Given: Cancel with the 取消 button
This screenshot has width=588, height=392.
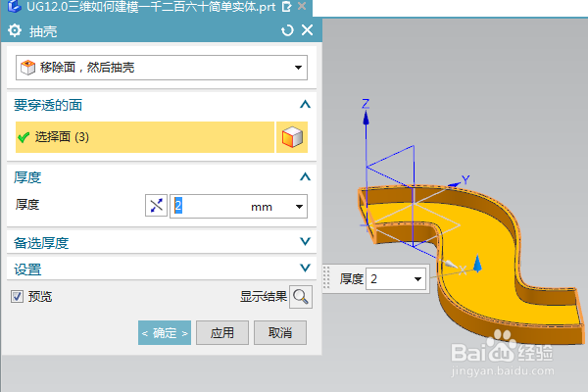Looking at the screenshot, I should pyautogui.click(x=280, y=333).
